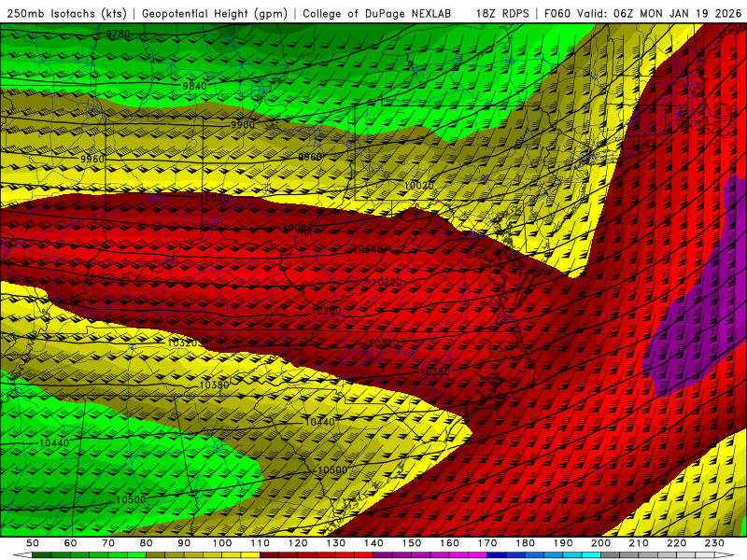Viewport: 747px width, 560px height.
Task: Click the 120 value on the color scale
Action: 298,543
